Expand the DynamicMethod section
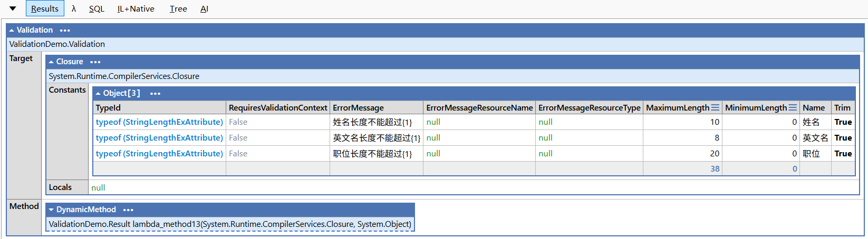The image size is (868, 239). coord(51,210)
